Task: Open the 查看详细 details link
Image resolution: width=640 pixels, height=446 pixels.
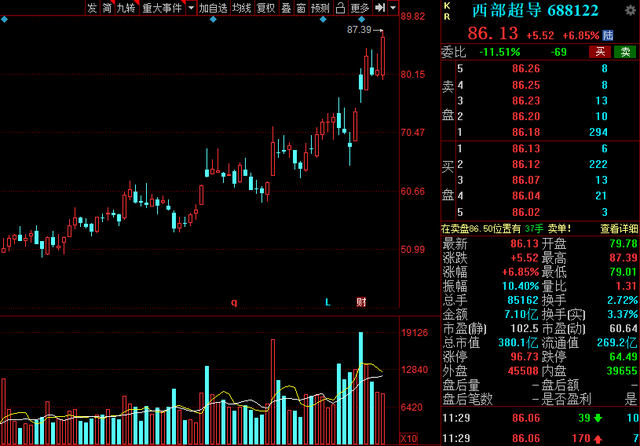Action: coord(619,229)
